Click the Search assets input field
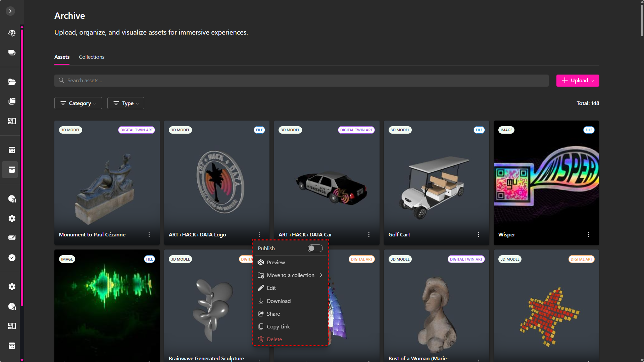 coord(301,81)
